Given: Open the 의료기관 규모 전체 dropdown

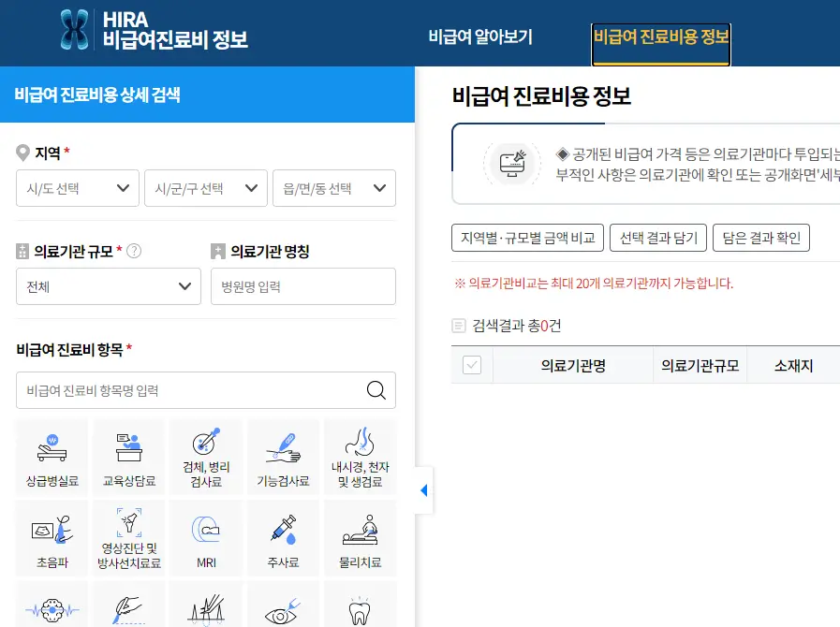Looking at the screenshot, I should (108, 286).
